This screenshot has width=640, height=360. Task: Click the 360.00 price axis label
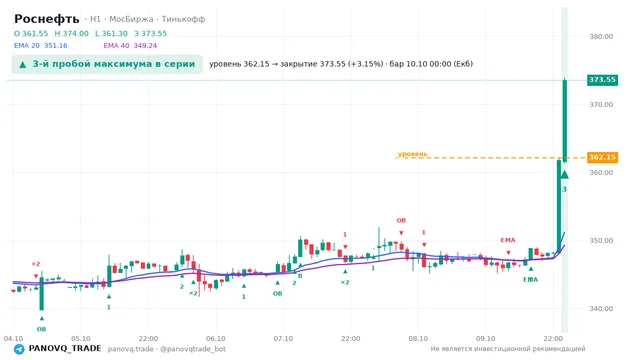pos(601,173)
